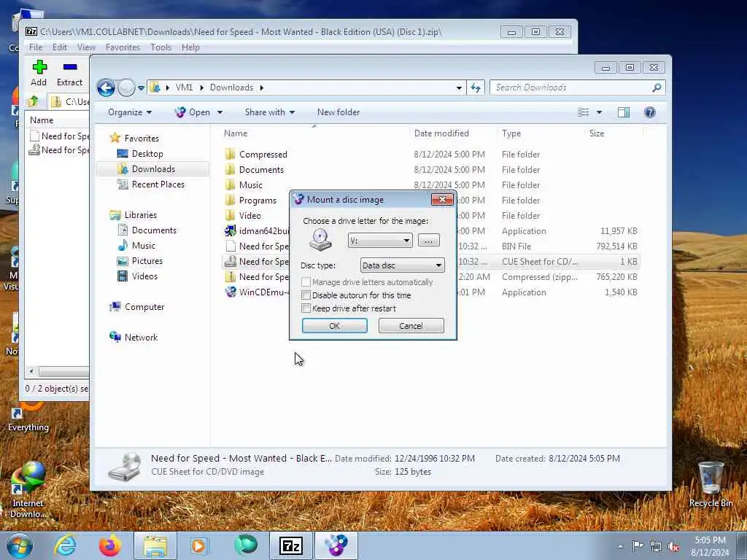Open the Recycle Bin desktop icon
The image size is (747, 560).
pos(711,484)
